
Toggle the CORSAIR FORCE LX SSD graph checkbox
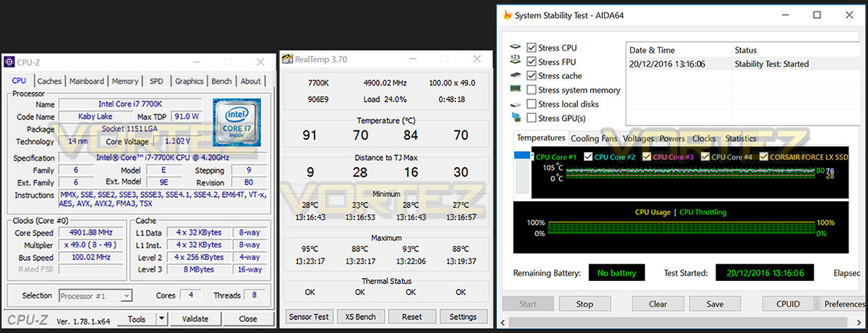763,156
